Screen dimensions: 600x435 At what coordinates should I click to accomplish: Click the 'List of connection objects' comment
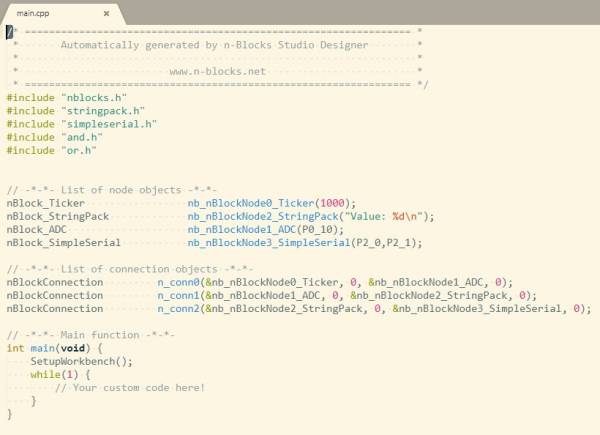pos(130,269)
